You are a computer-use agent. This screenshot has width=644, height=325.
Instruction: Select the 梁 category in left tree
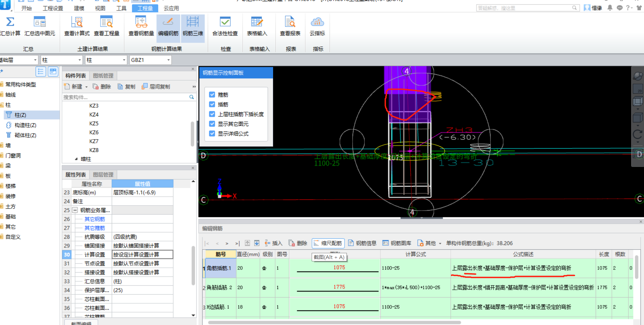pos(8,166)
